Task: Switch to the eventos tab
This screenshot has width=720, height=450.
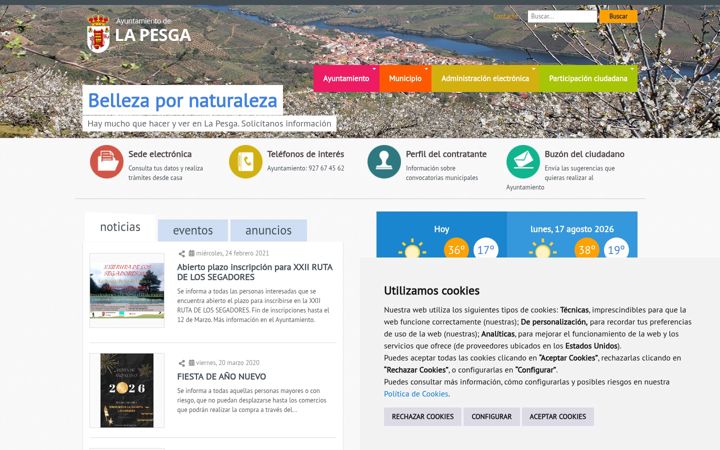Action: [x=193, y=230]
